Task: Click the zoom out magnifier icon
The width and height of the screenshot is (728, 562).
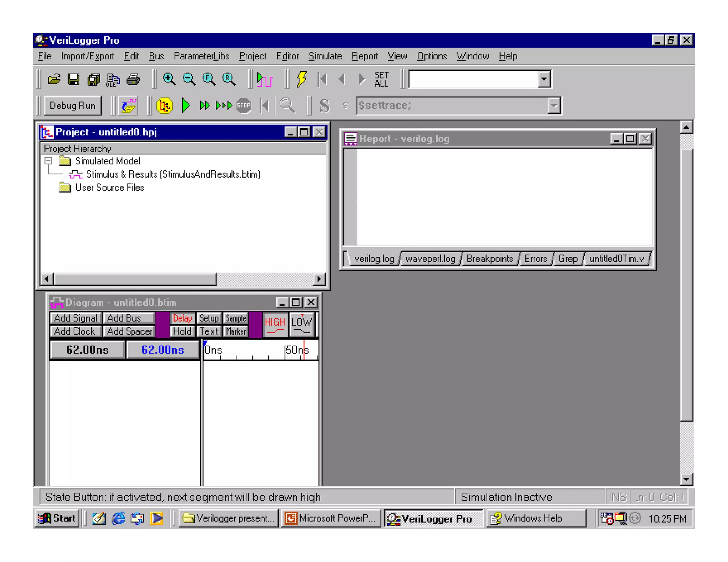Action: (x=189, y=79)
